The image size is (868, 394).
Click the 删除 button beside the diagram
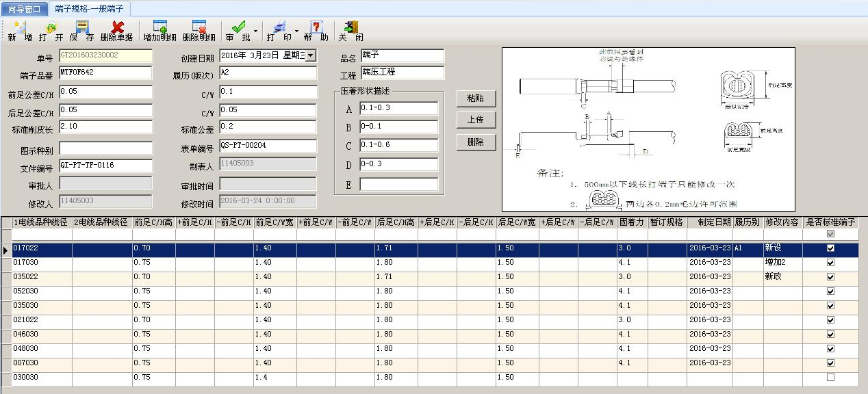tap(475, 142)
